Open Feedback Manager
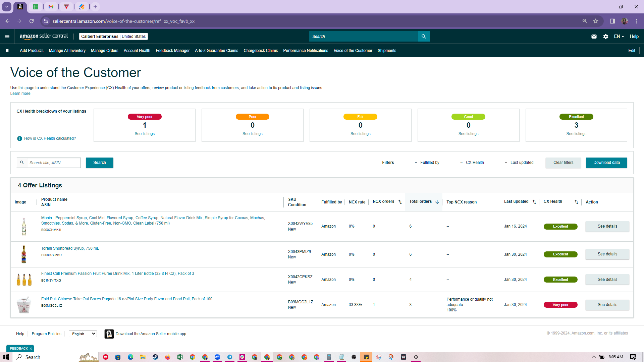The width and height of the screenshot is (644, 362). 173,51
